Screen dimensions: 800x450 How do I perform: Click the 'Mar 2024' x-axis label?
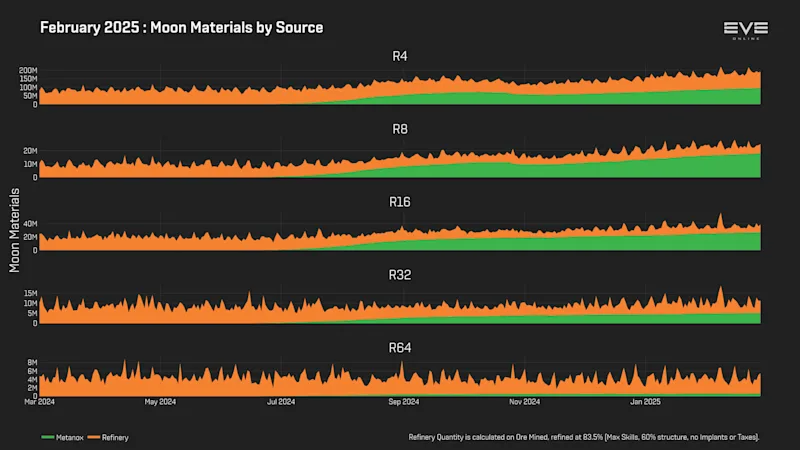pyautogui.click(x=39, y=402)
